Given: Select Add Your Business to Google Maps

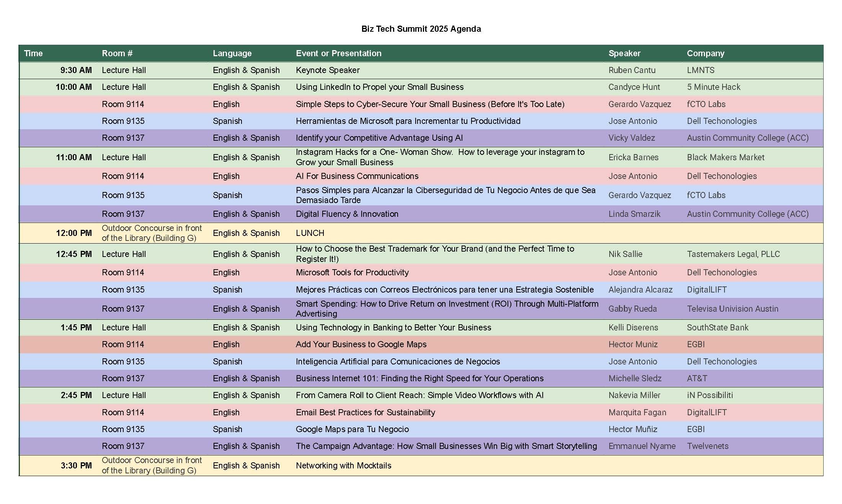Looking at the screenshot, I should [361, 345].
